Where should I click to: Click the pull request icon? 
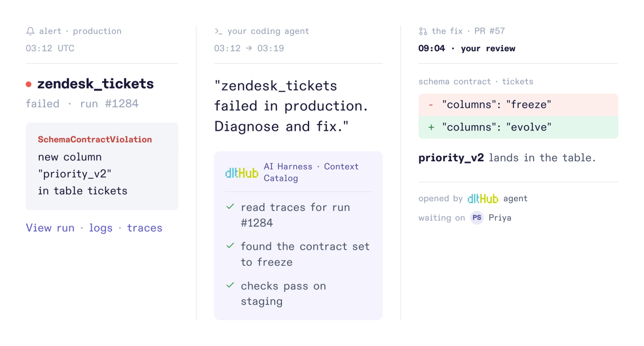[423, 31]
